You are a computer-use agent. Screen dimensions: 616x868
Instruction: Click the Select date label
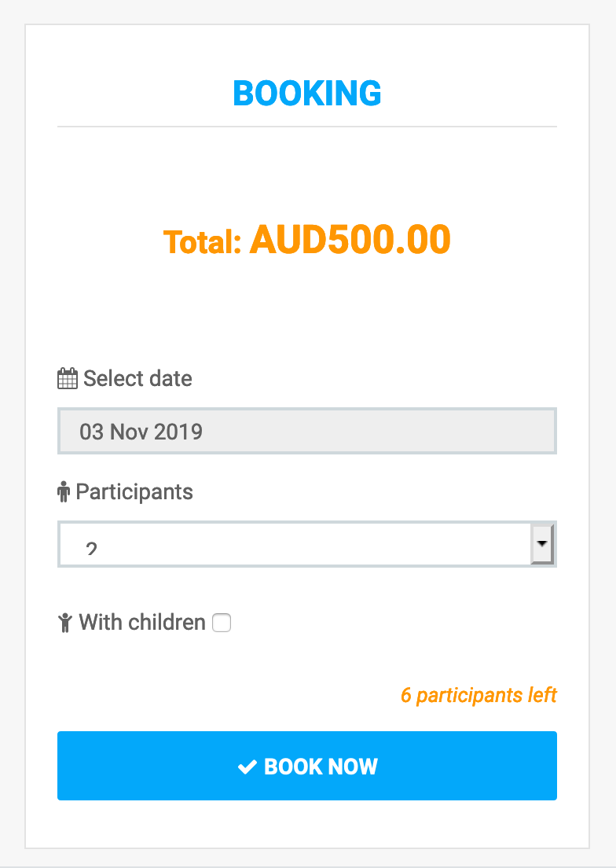[x=137, y=378]
